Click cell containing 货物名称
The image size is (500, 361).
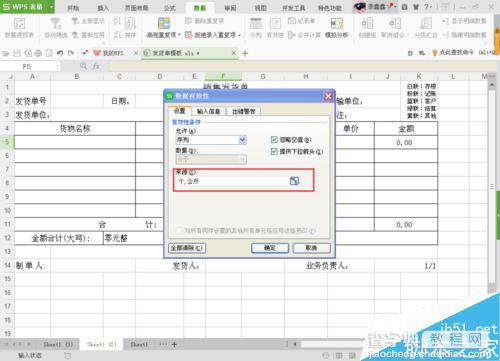point(75,129)
